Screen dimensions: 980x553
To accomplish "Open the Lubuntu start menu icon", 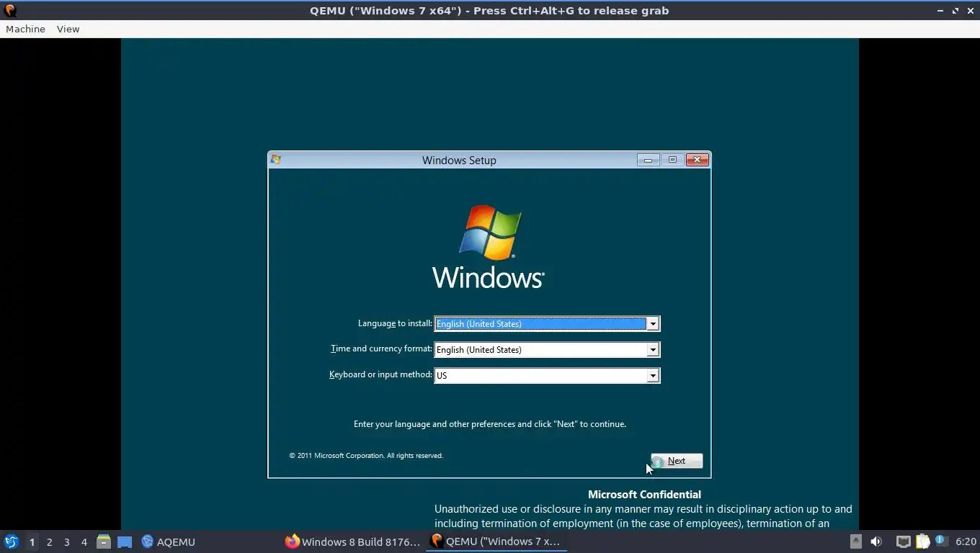I will [x=11, y=541].
